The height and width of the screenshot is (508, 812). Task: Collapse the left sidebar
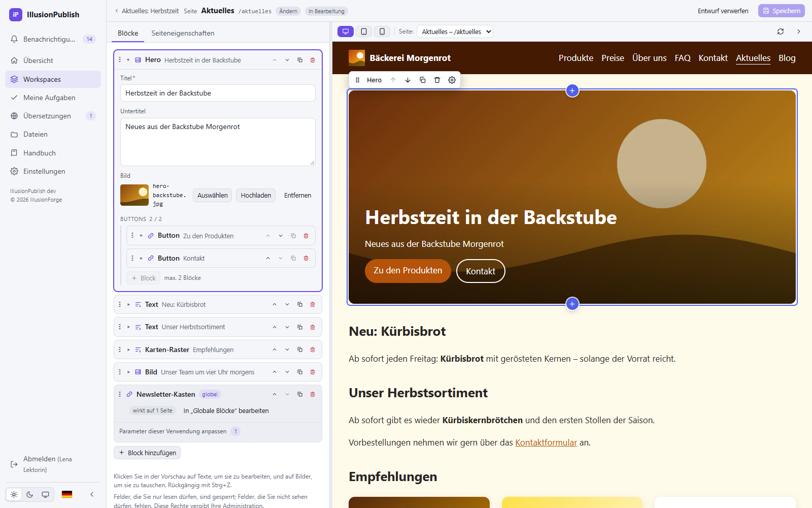(x=92, y=494)
